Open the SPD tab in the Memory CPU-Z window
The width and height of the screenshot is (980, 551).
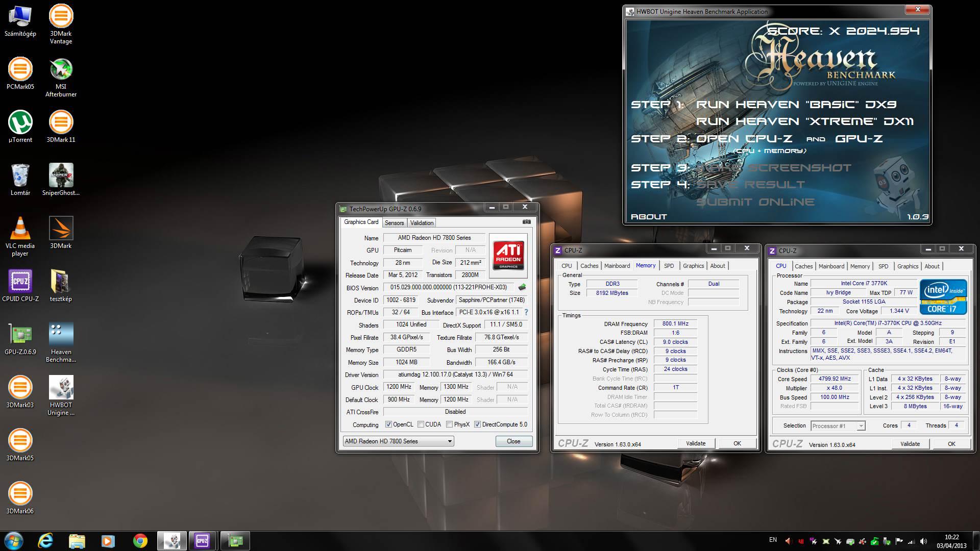pos(669,266)
